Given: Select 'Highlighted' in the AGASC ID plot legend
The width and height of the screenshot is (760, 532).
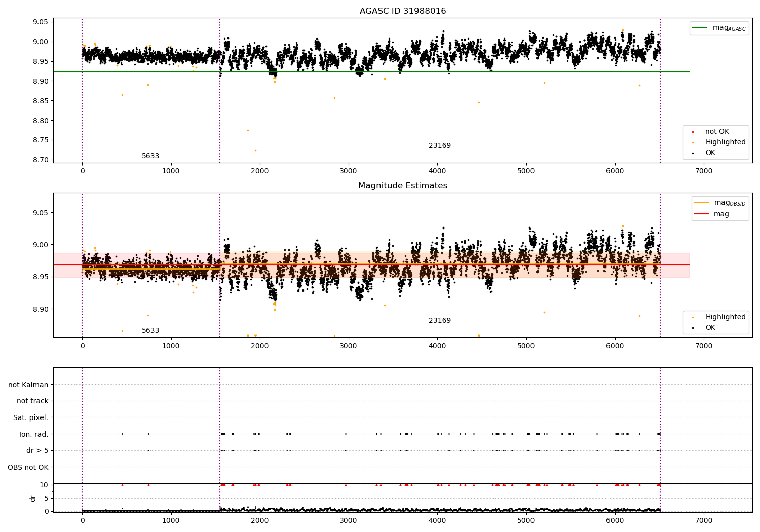Looking at the screenshot, I should [x=726, y=142].
